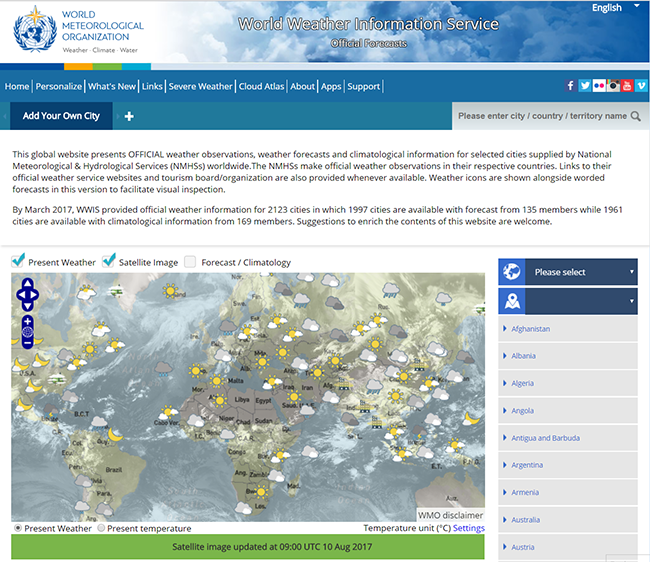The image size is (650, 562).
Task: Click the rain cloud icon in North Atlantic
Action: coord(163,369)
